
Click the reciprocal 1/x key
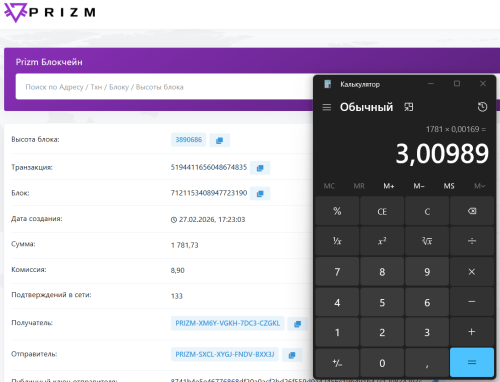(337, 241)
